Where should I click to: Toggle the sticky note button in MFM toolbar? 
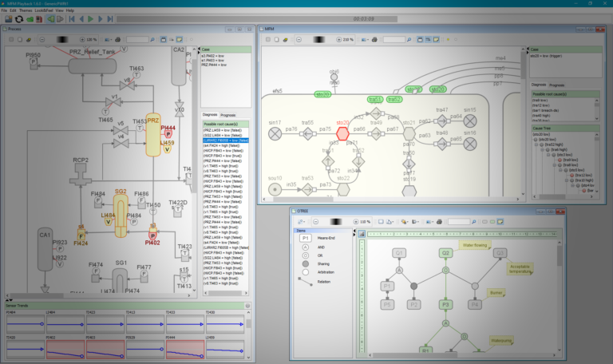[437, 39]
